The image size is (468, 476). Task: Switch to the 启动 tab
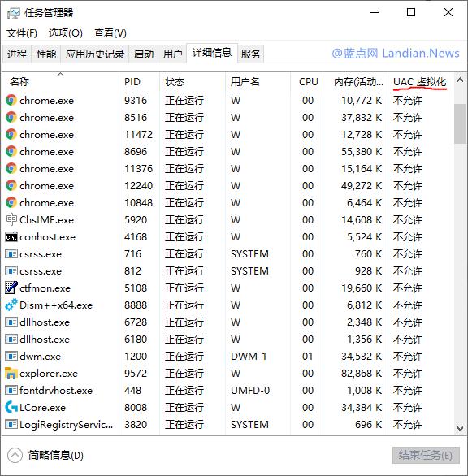[143, 54]
